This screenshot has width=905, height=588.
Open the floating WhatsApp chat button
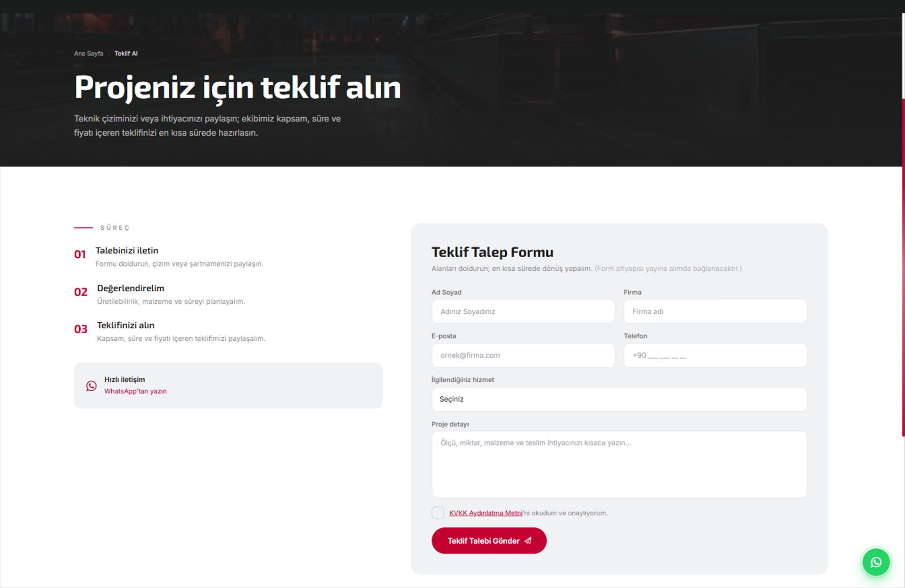click(876, 562)
